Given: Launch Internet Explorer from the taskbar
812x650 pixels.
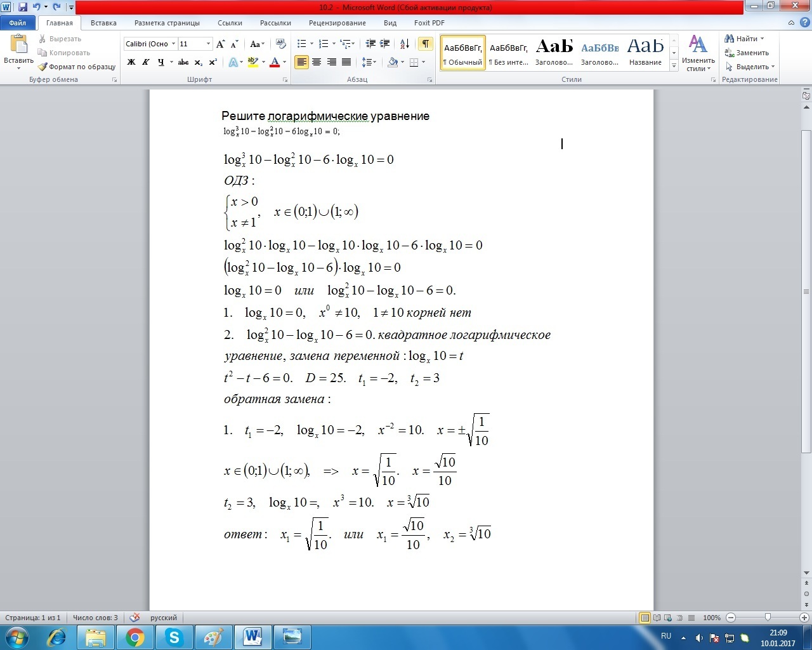Looking at the screenshot, I should pos(57,637).
